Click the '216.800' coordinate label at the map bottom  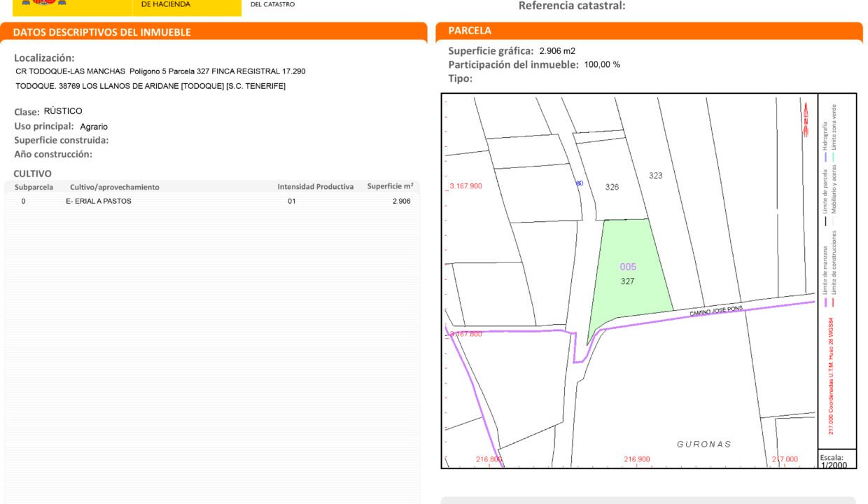(489, 459)
